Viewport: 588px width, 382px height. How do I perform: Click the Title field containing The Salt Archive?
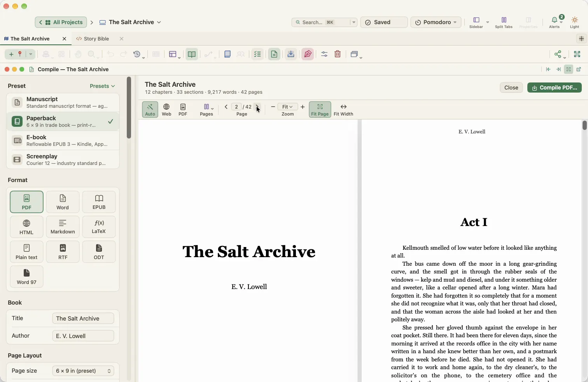tap(83, 318)
